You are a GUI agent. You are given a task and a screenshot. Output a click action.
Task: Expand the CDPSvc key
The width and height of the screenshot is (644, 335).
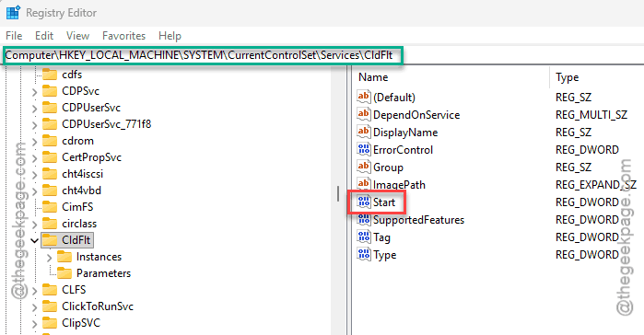(x=35, y=92)
